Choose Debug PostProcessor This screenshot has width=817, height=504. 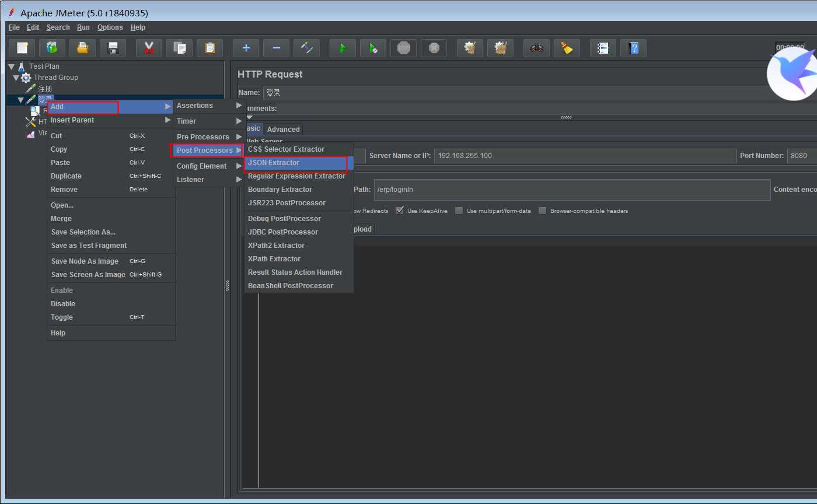[299, 219]
